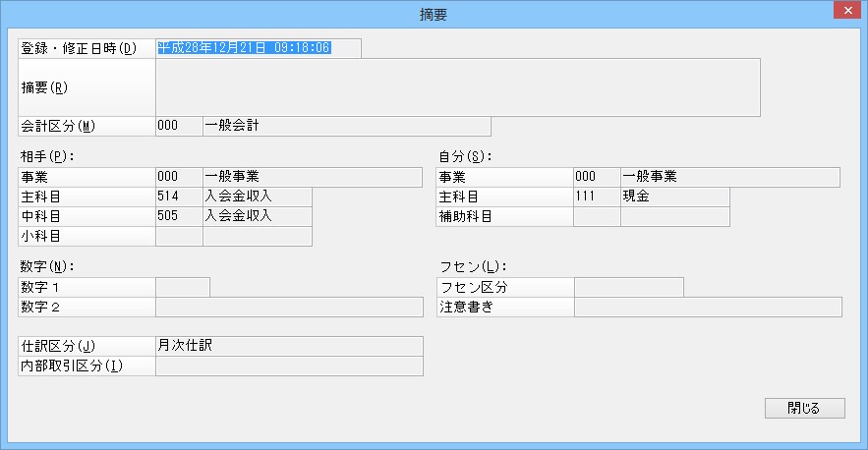Click 相手 事業 code field
The image size is (868, 450).
pyautogui.click(x=179, y=177)
